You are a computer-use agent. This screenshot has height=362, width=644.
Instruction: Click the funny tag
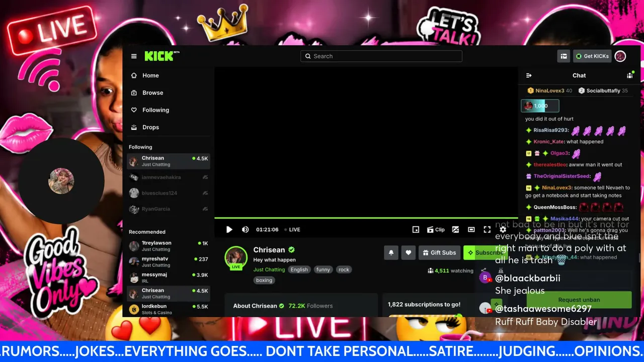point(323,269)
